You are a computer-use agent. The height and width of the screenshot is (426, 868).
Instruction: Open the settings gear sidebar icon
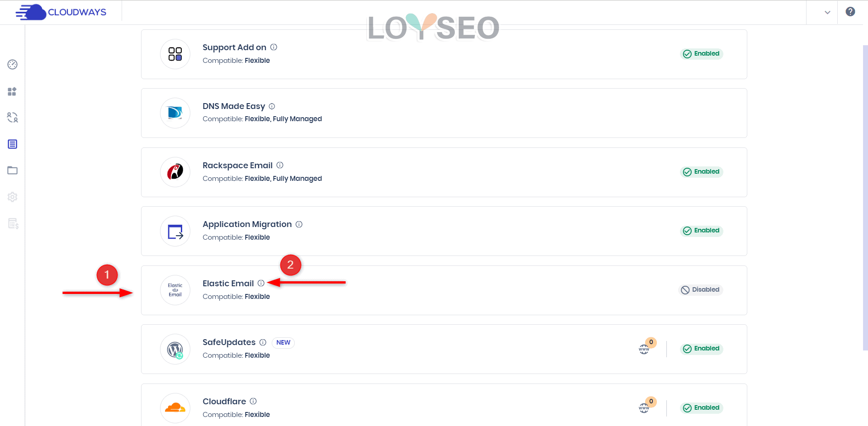[x=13, y=197]
